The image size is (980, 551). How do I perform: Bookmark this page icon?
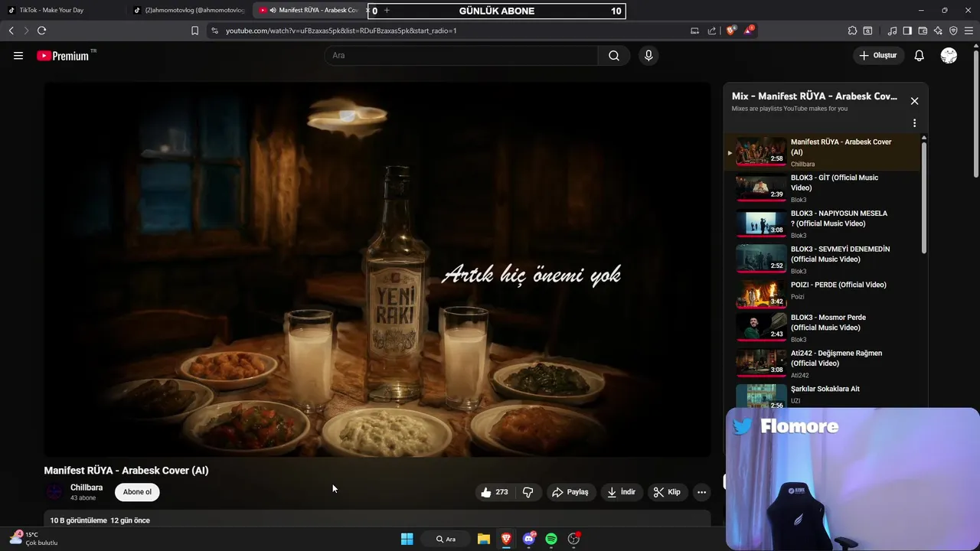point(194,31)
